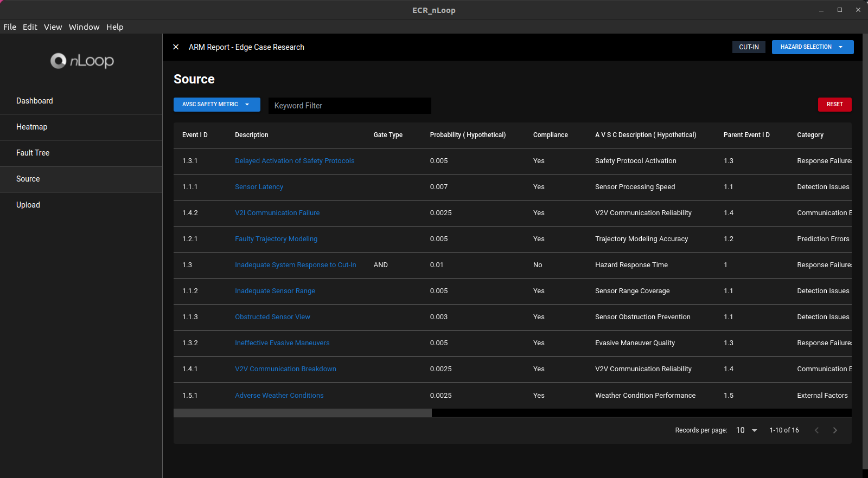Sort by AVSC Description column header
The height and width of the screenshot is (478, 868).
[x=646, y=135]
